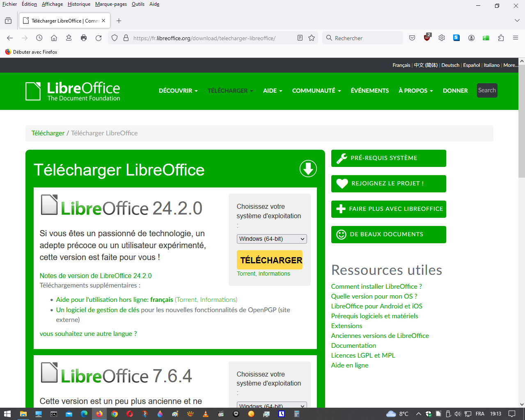Click FAIRE PLUS AVEC LIBREOFFICE button
The image size is (525, 420).
coord(388,209)
